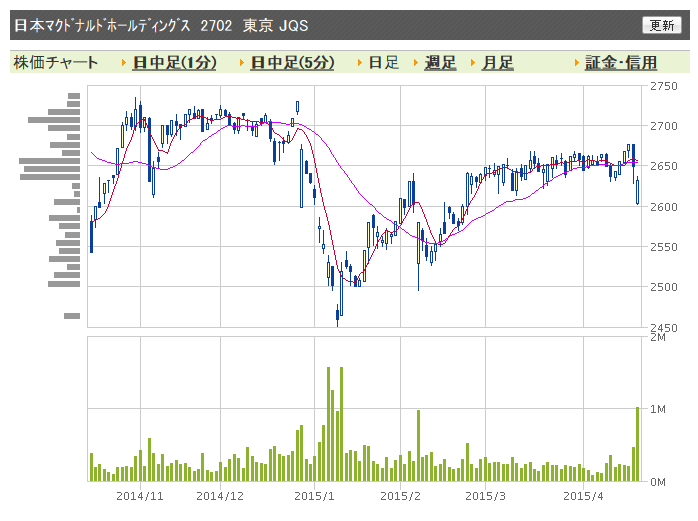Click the orange arrow before 月足
Viewport: 698px width, 521px height.
473,63
